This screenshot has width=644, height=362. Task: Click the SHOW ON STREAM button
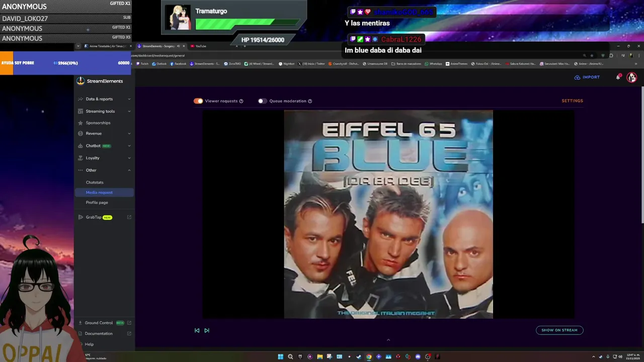(x=559, y=330)
